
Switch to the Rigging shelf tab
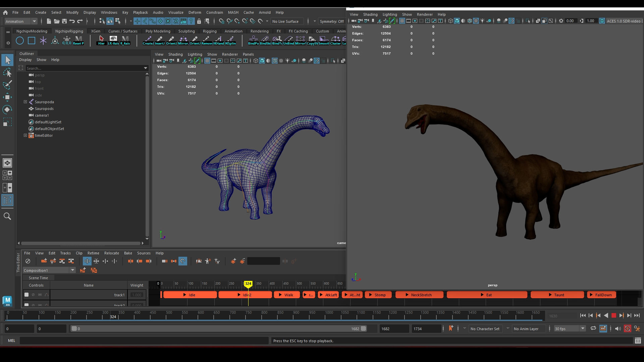pyautogui.click(x=210, y=31)
